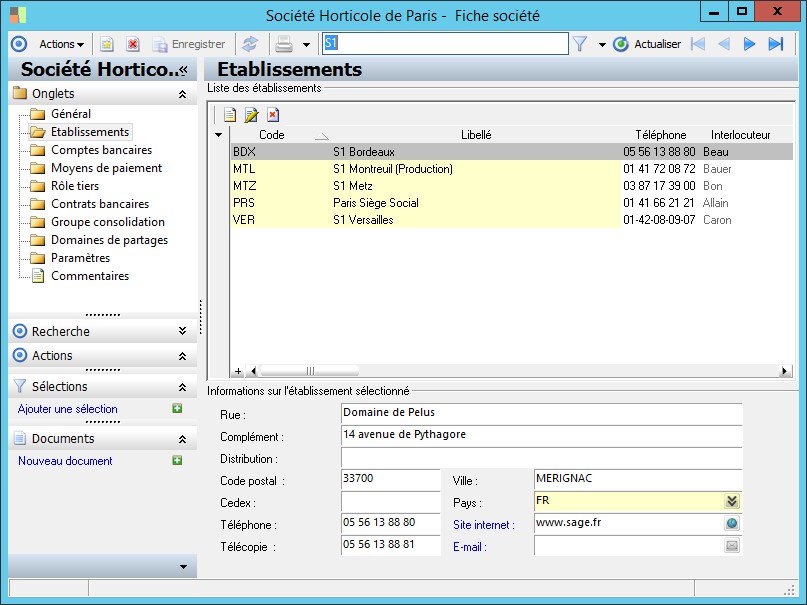The height and width of the screenshot is (605, 807).
Task: Open the Pays country dropdown
Action: coord(732,502)
